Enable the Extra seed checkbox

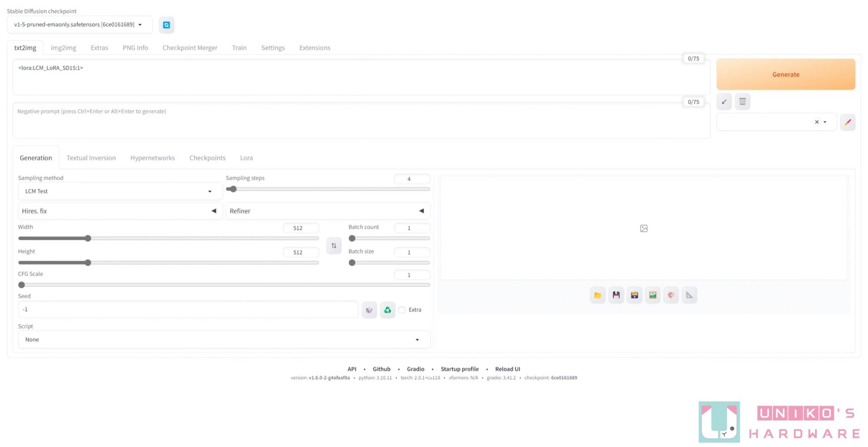(402, 310)
